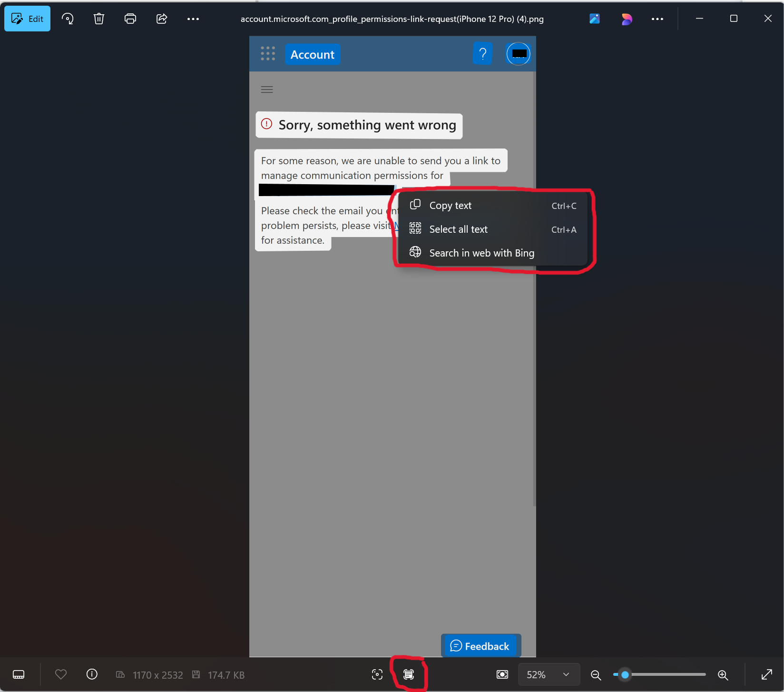Image resolution: width=784 pixels, height=692 pixels.
Task: Rotate the image using the rotate icon
Action: [x=68, y=19]
